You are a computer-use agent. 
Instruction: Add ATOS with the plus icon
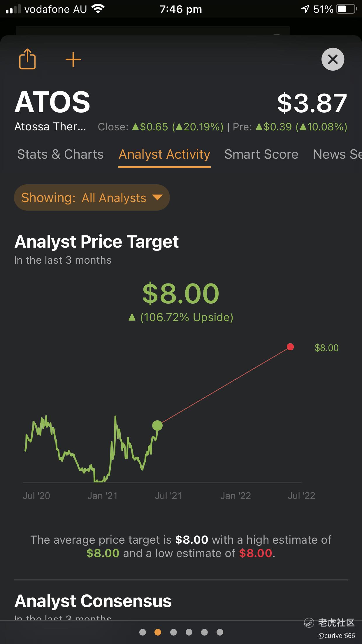pos(73,60)
